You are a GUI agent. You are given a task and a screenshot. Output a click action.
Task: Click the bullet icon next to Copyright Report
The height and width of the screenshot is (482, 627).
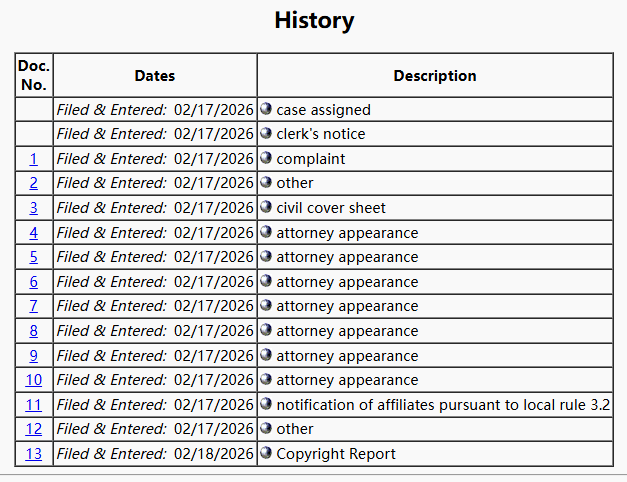(266, 453)
